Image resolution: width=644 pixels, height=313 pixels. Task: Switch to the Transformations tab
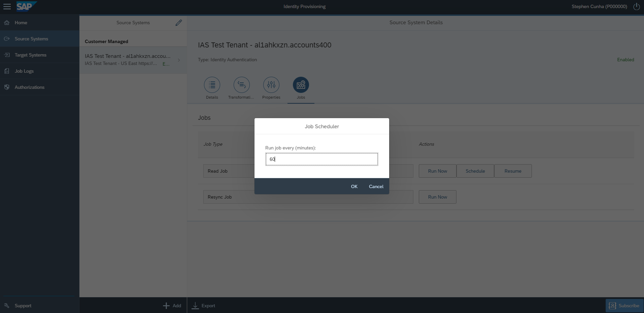[x=241, y=89]
